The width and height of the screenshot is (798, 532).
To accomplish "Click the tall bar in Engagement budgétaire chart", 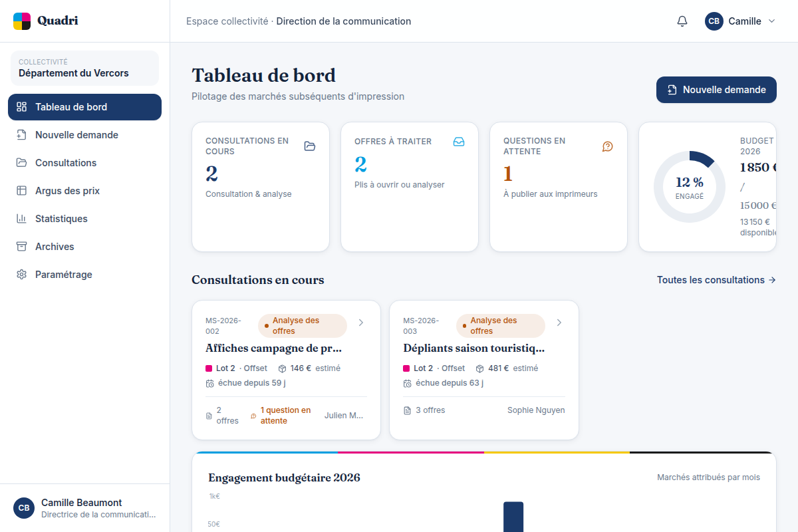I will [513, 517].
